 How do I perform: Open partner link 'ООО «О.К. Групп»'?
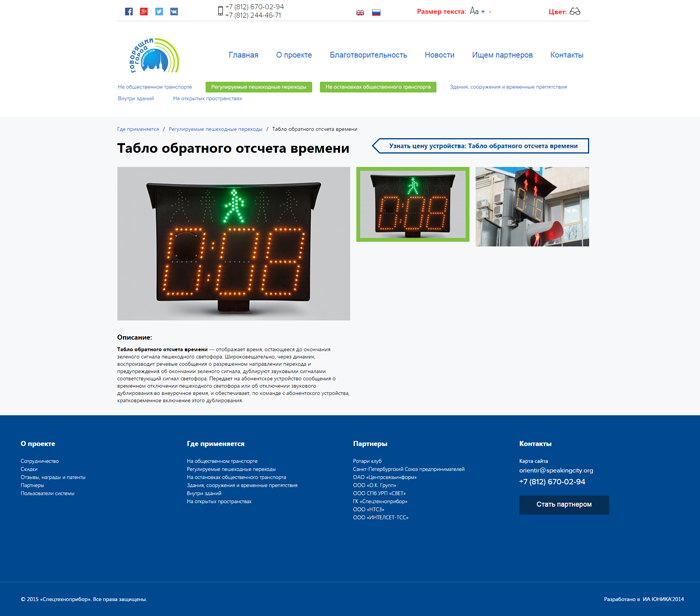(375, 485)
